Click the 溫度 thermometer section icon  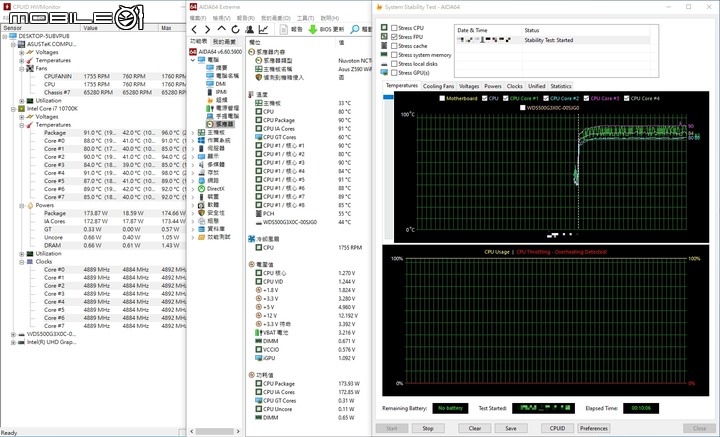251,95
